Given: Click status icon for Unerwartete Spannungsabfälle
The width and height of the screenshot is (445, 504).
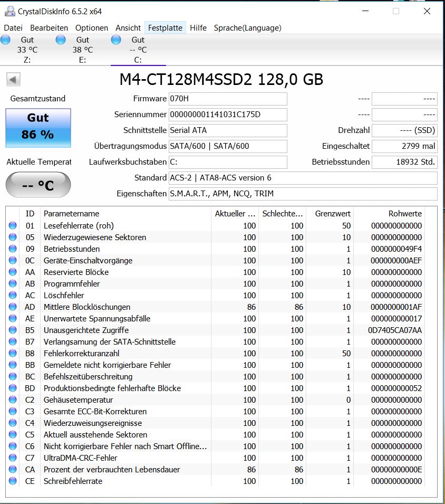Looking at the screenshot, I should tap(13, 319).
